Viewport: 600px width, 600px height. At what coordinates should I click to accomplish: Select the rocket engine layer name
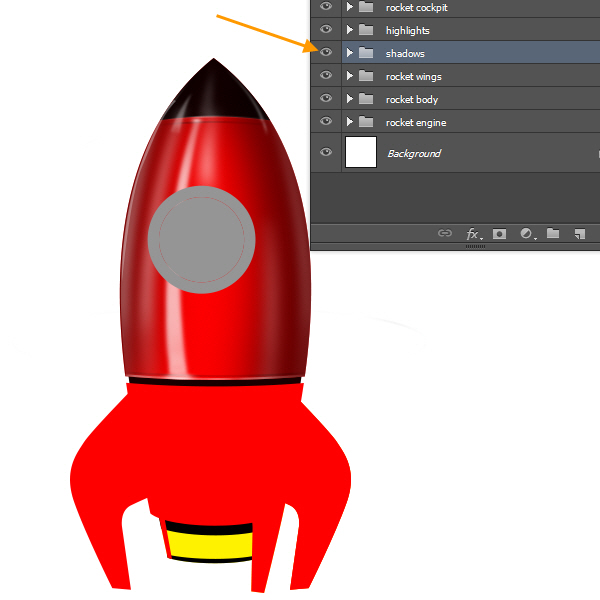click(x=416, y=122)
